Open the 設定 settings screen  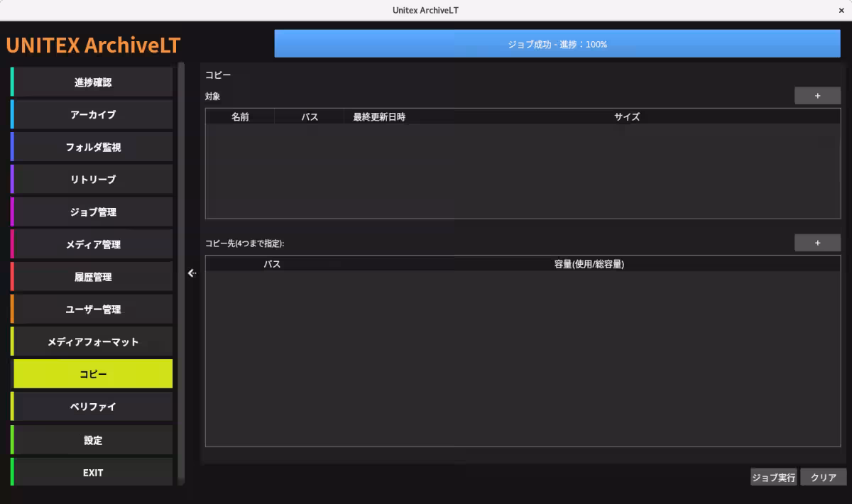click(x=92, y=439)
